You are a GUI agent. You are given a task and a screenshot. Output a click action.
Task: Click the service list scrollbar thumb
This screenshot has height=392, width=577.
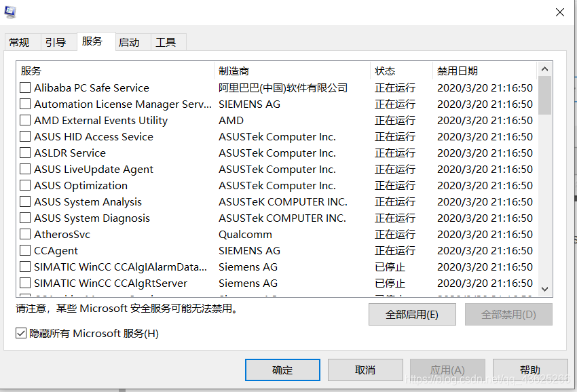pos(544,95)
